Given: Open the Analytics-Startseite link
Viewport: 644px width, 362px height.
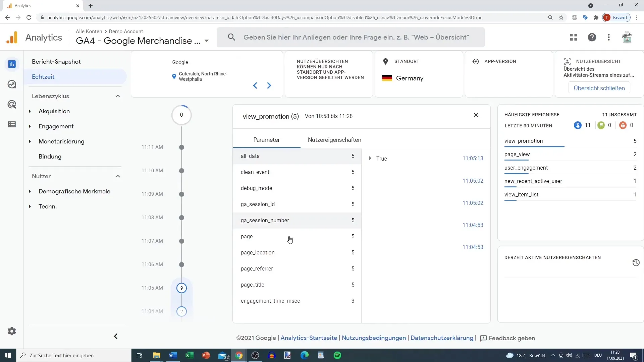Looking at the screenshot, I should (x=309, y=338).
